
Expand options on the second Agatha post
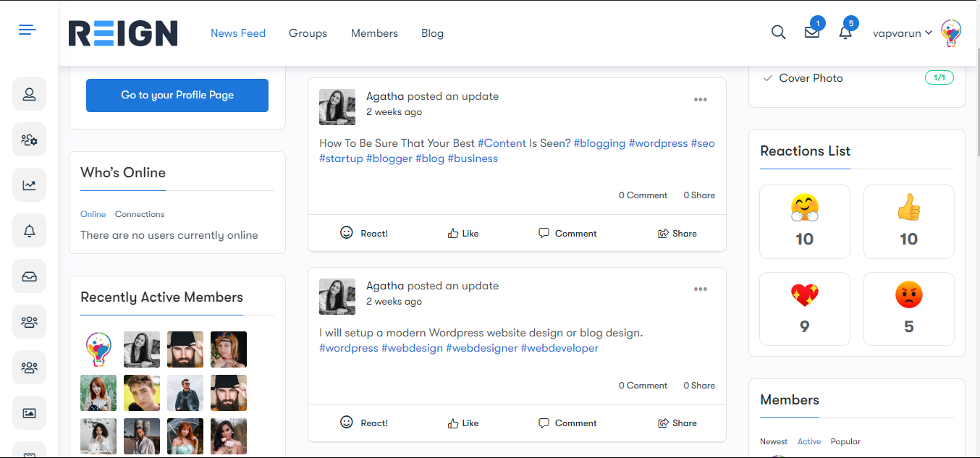coord(700,289)
